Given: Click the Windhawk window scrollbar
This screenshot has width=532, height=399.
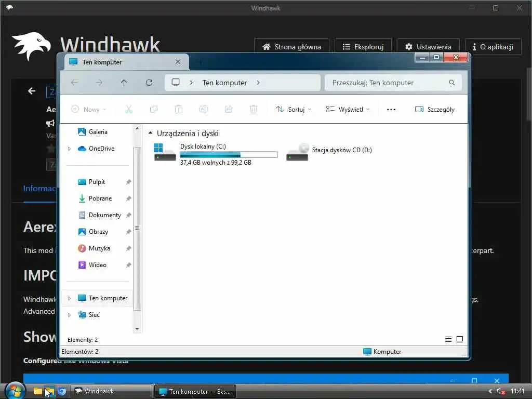Looking at the screenshot, I should (529, 94).
